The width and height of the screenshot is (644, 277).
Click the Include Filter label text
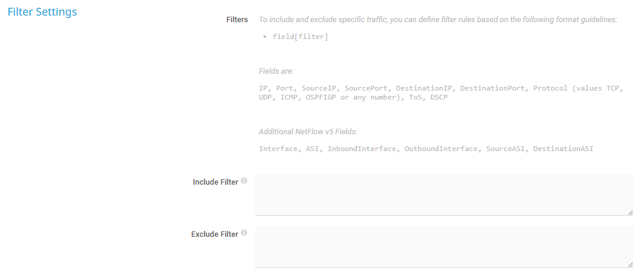pos(215,182)
